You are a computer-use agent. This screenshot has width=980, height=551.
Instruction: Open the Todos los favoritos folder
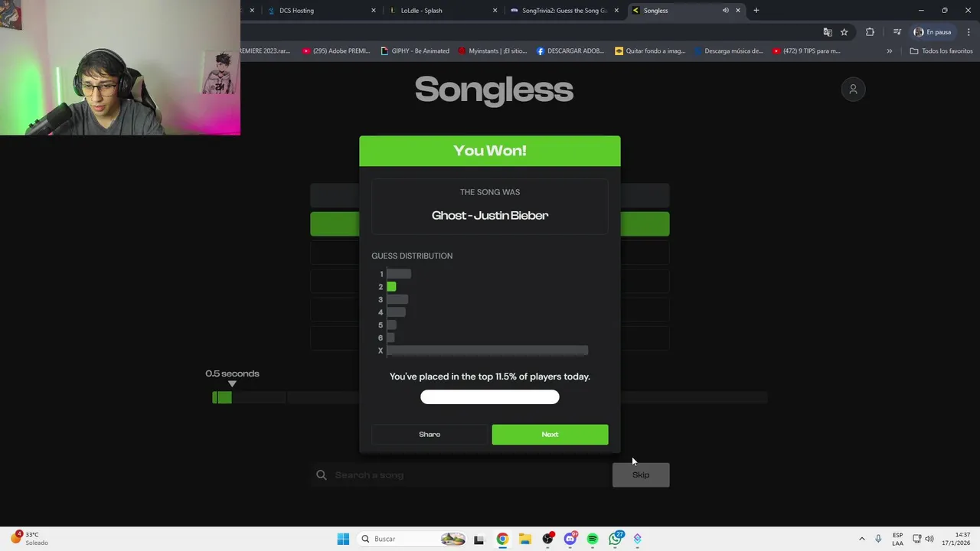click(x=942, y=51)
